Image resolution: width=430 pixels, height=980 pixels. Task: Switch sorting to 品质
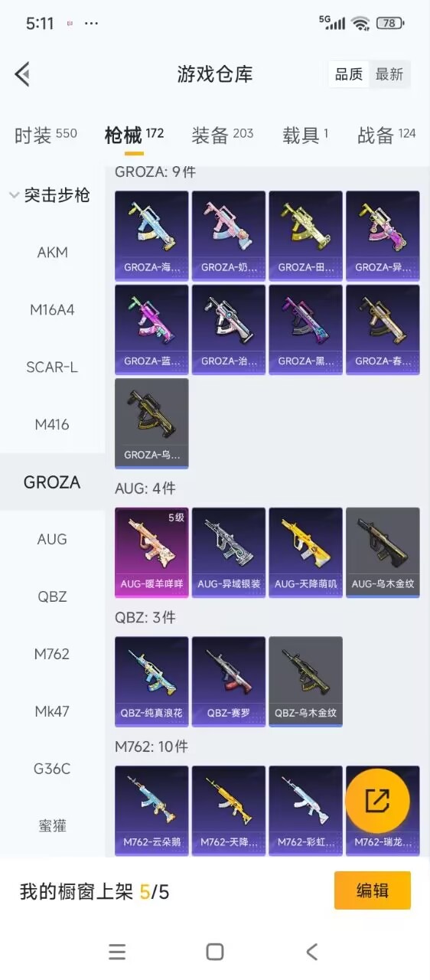(349, 74)
